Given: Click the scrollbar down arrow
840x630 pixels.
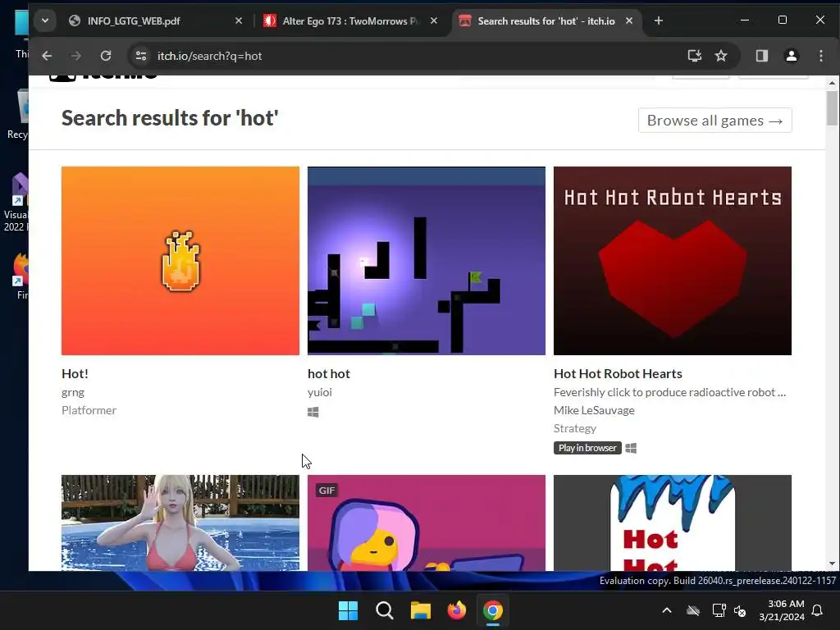Looking at the screenshot, I should (832, 564).
